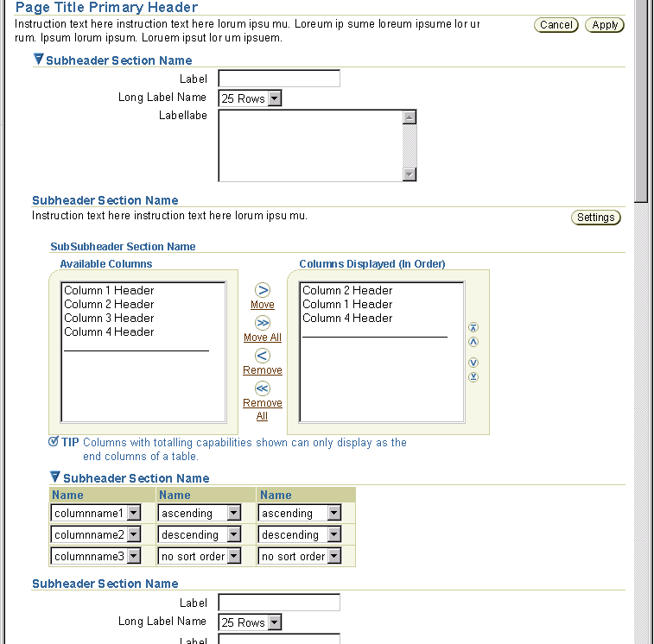
Task: Click the first Name column header
Action: (102, 495)
